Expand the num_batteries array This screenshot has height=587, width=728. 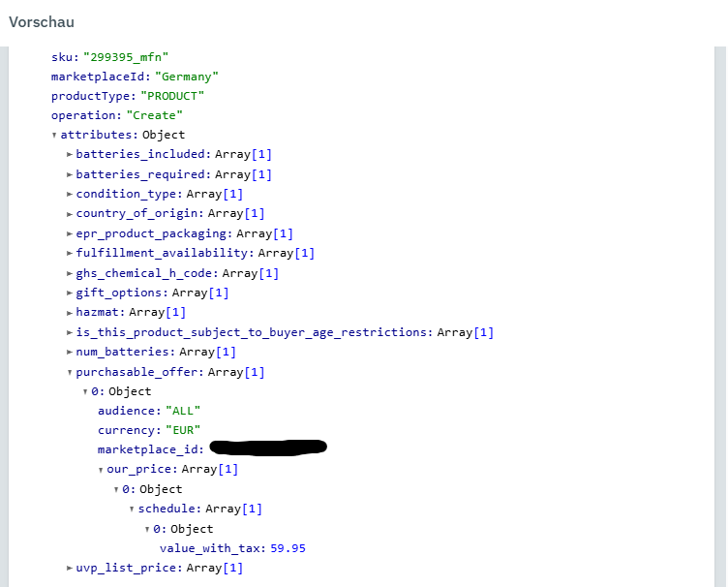[x=69, y=352]
